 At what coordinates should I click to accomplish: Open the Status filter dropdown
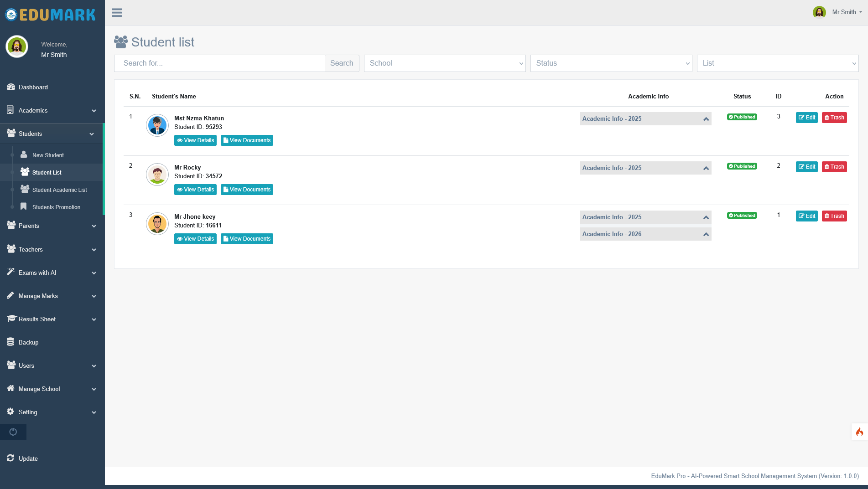pos(611,63)
